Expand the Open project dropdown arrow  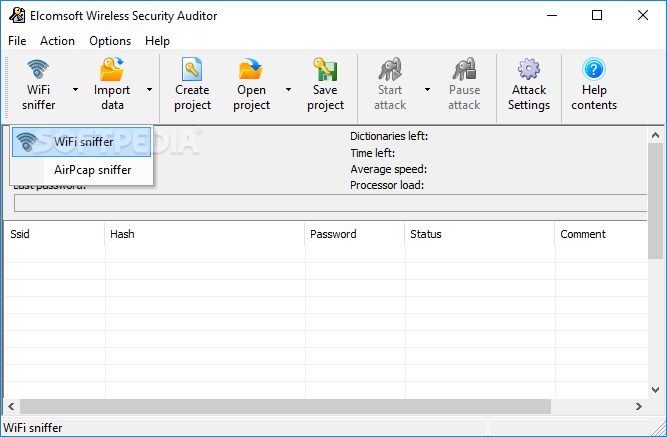click(x=288, y=89)
